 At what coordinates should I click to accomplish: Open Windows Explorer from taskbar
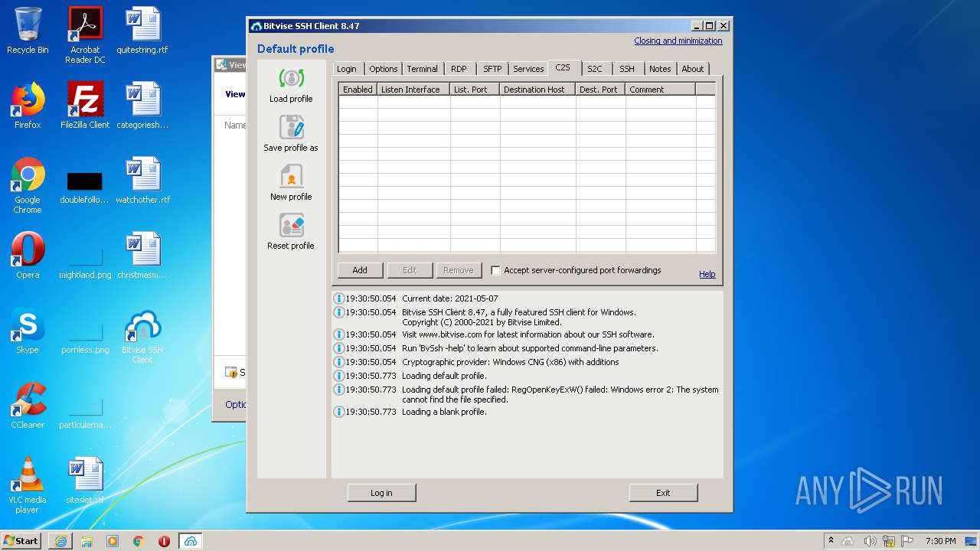pyautogui.click(x=87, y=541)
